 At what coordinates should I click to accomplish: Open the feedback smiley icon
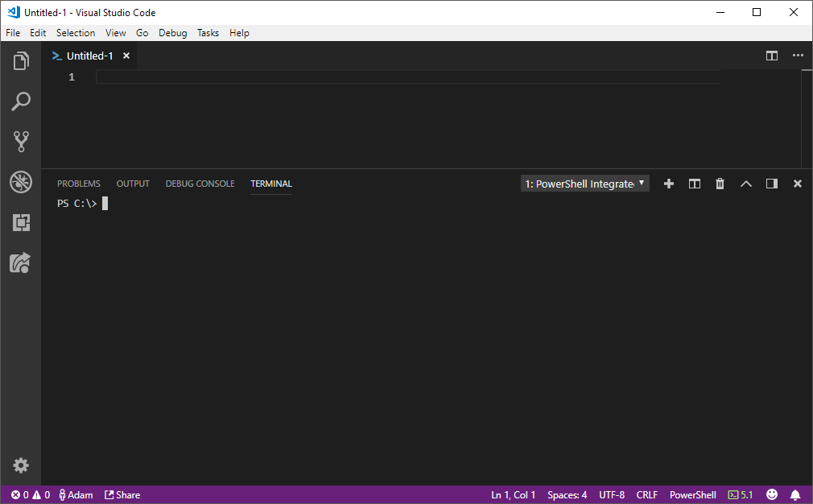772,494
